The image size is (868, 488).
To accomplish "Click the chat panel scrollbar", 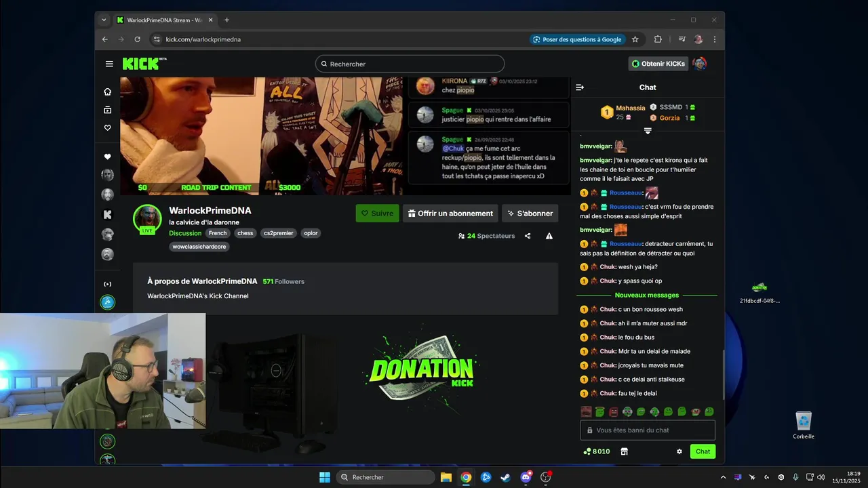I will pos(723,374).
